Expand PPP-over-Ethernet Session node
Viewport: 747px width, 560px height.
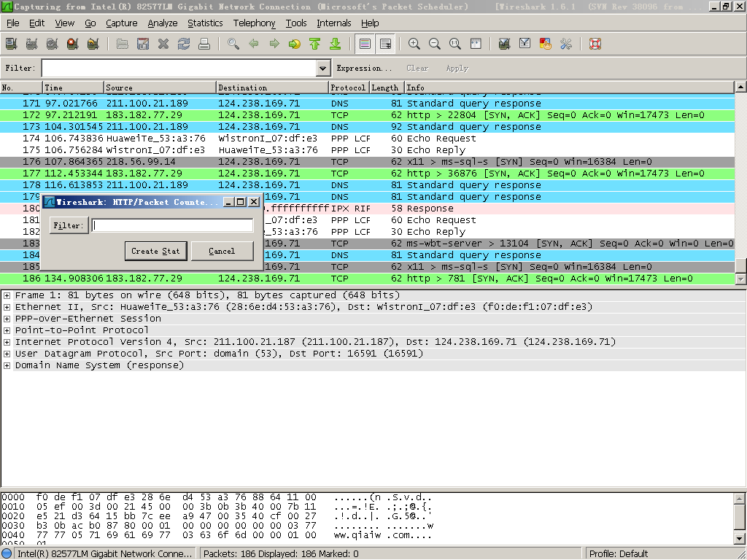(x=7, y=319)
